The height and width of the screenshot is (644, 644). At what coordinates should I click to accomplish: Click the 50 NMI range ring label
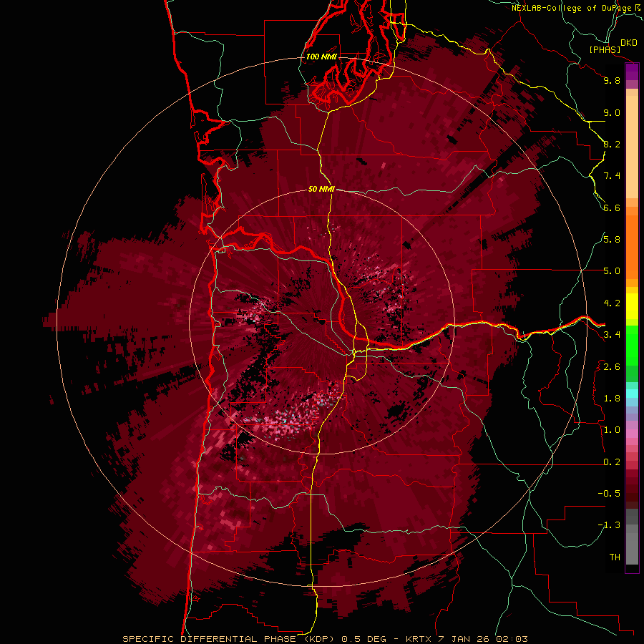click(x=321, y=189)
